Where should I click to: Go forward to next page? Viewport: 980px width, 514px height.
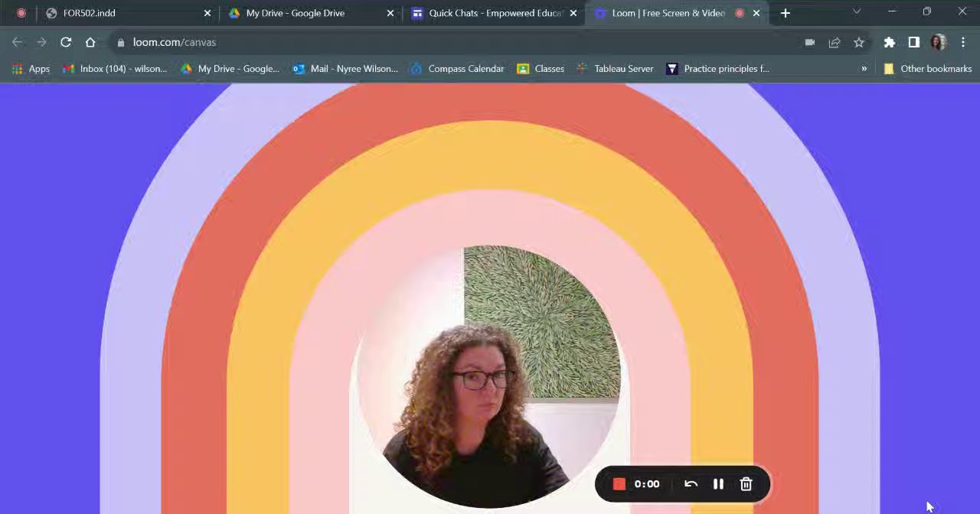point(41,43)
